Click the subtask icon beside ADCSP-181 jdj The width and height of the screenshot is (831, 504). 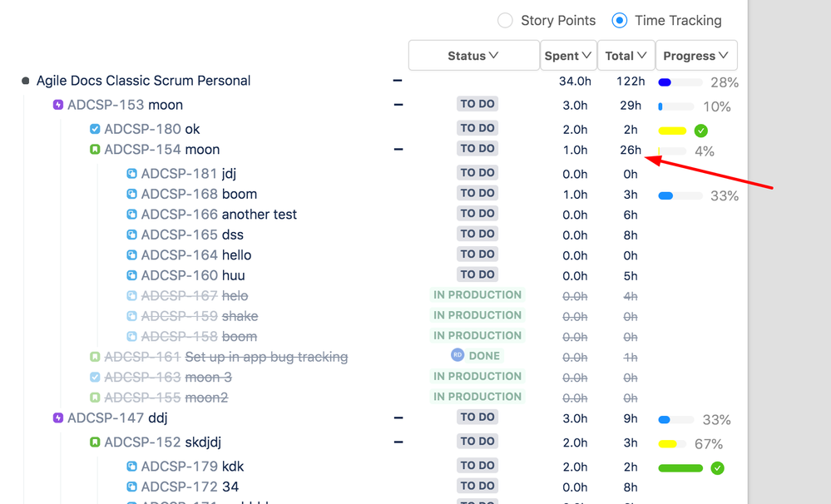pyautogui.click(x=131, y=173)
